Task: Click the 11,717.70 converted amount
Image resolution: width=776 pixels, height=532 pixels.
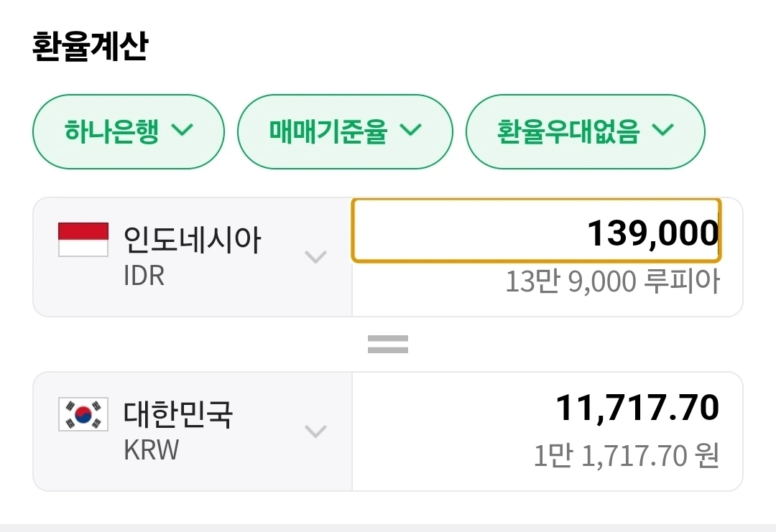Action: click(x=637, y=408)
